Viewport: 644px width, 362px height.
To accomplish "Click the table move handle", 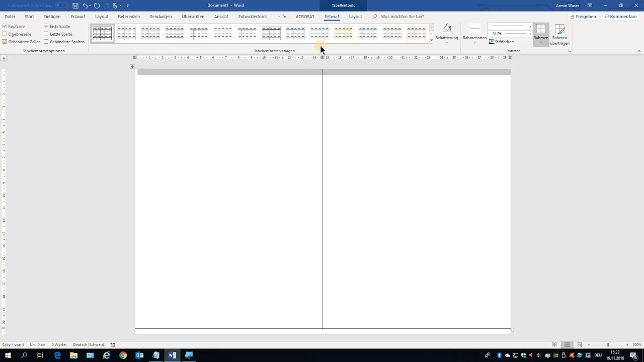I will click(x=132, y=67).
